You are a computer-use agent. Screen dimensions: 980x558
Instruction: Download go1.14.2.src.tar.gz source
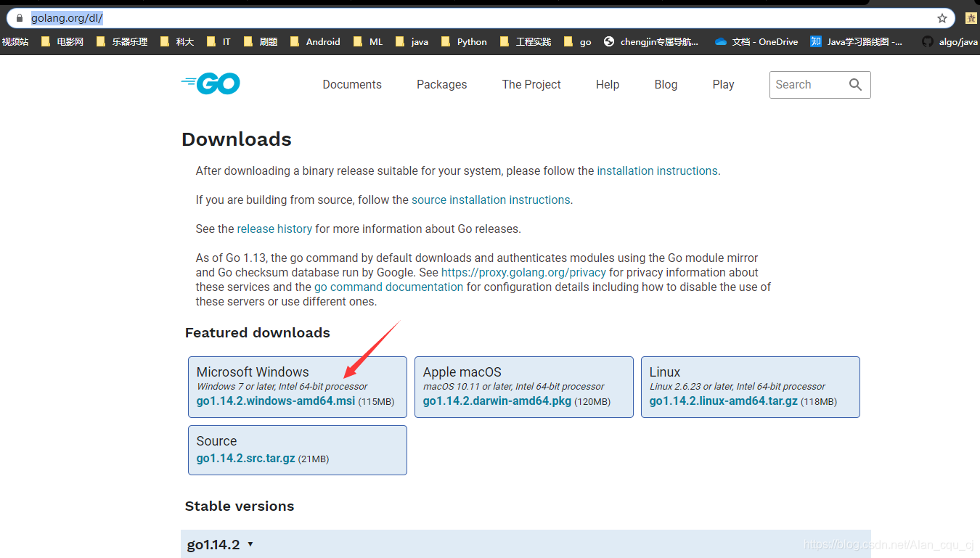(246, 459)
